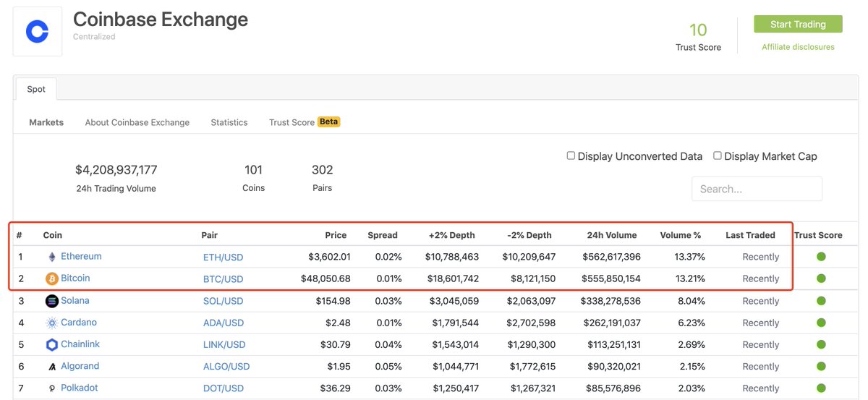Open the ETH/USD pair link
This screenshot has height=400, width=868.
click(x=223, y=257)
